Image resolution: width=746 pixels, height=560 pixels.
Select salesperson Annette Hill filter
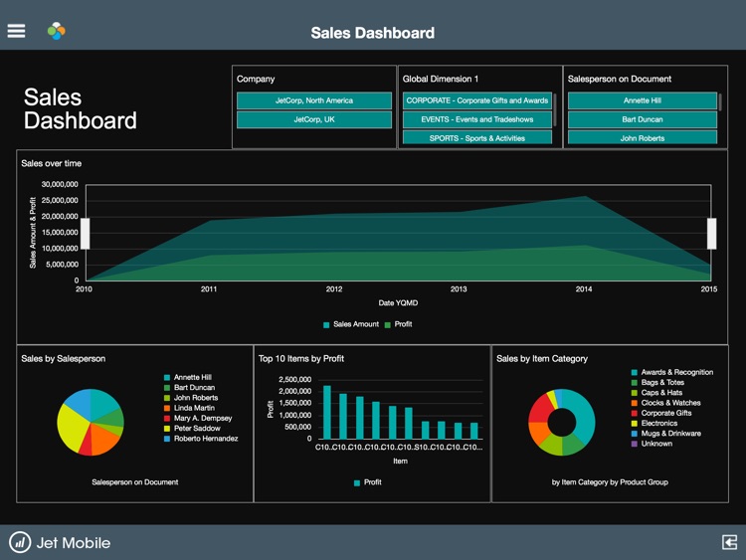[643, 100]
